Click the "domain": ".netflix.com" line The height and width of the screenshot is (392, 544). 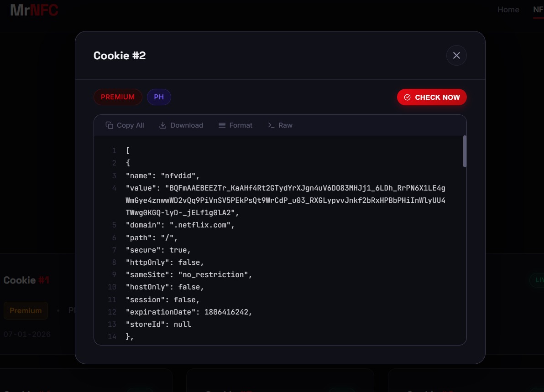click(x=180, y=225)
